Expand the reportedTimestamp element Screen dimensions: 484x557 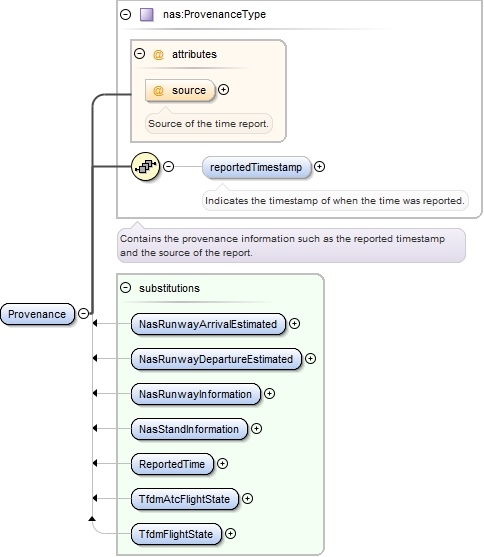(x=319, y=166)
